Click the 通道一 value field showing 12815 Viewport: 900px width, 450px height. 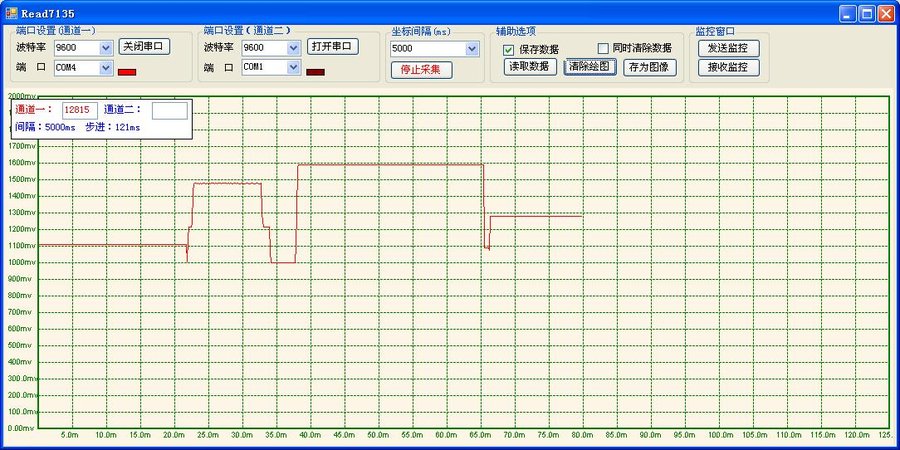(x=80, y=110)
